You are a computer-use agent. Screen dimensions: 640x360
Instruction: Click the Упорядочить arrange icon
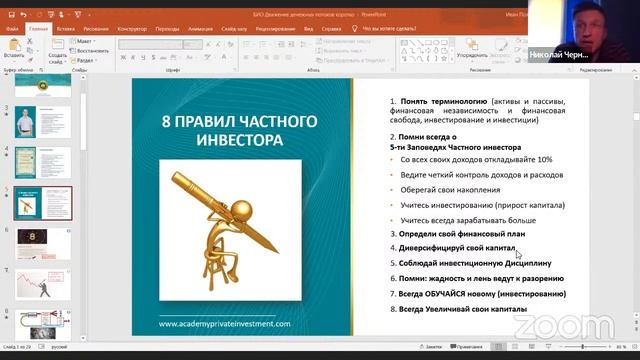pos(472,44)
